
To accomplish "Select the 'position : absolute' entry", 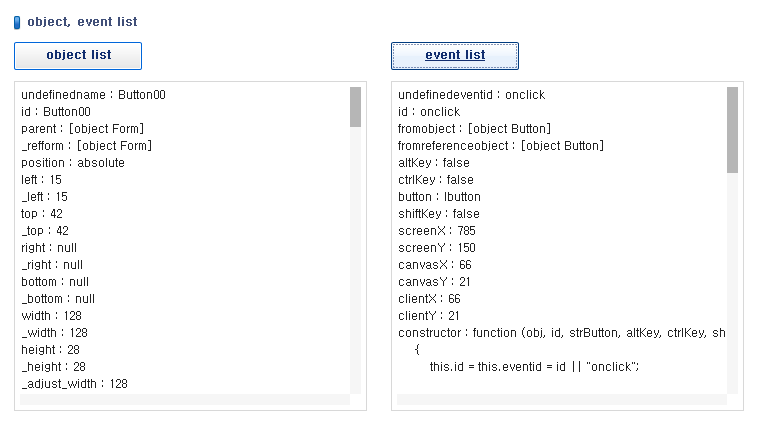I will [x=73, y=163].
